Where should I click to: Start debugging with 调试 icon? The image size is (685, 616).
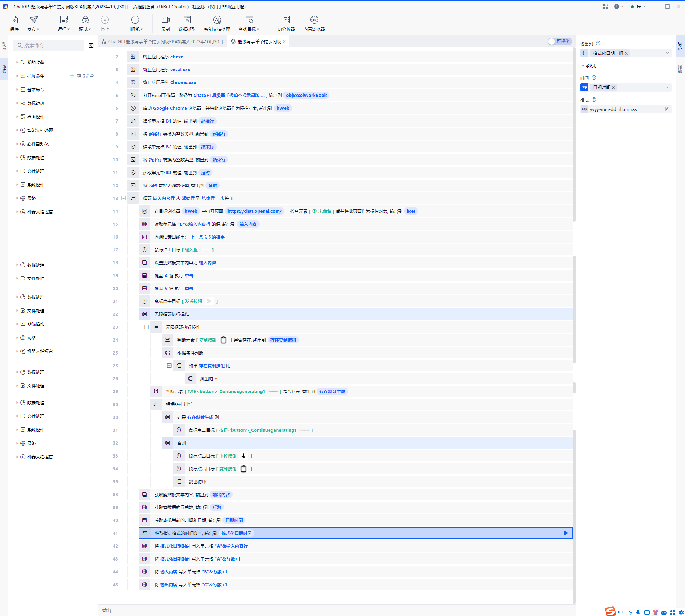pyautogui.click(x=85, y=20)
